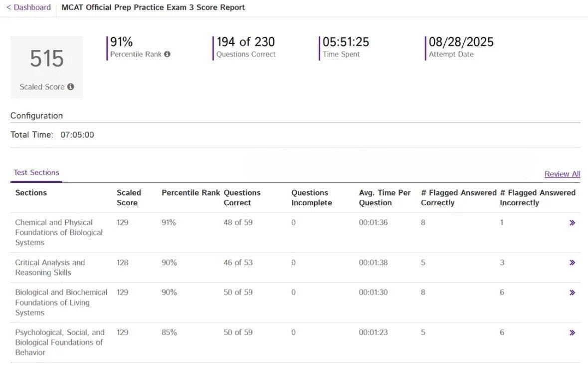Select Psychological, Social, and Biological Foundations name
Viewport: 588px width, 366px height.
coord(59,343)
